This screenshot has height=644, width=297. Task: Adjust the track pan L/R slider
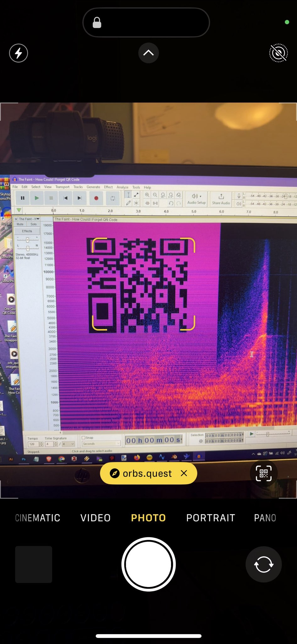tap(28, 248)
